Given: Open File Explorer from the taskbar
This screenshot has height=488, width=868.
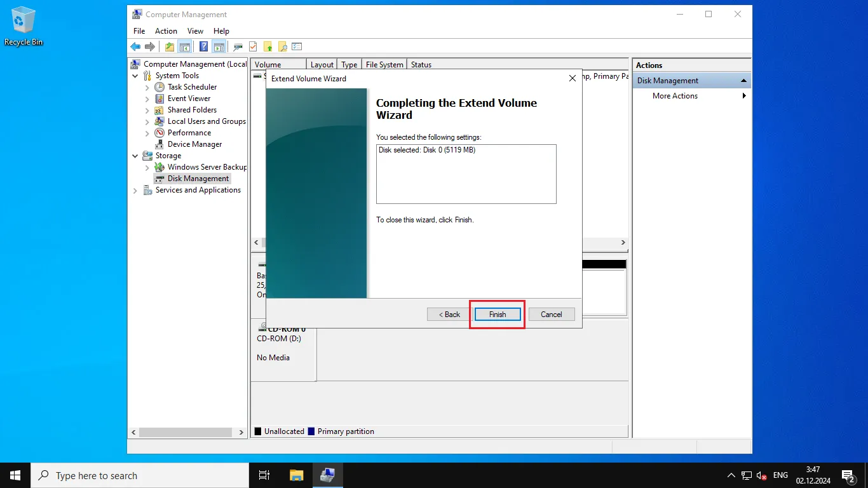Looking at the screenshot, I should [x=296, y=475].
